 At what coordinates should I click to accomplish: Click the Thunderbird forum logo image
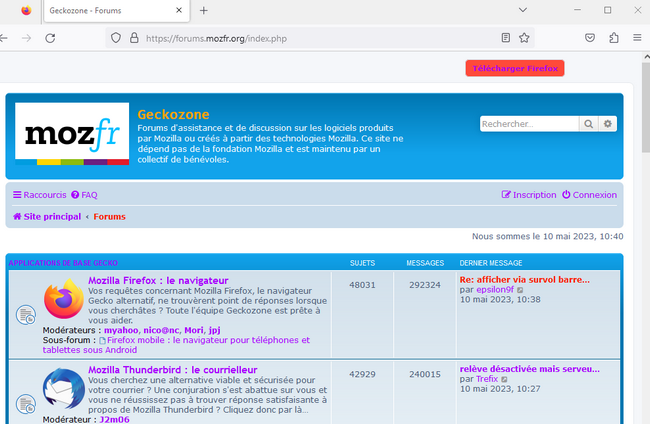coord(64,388)
